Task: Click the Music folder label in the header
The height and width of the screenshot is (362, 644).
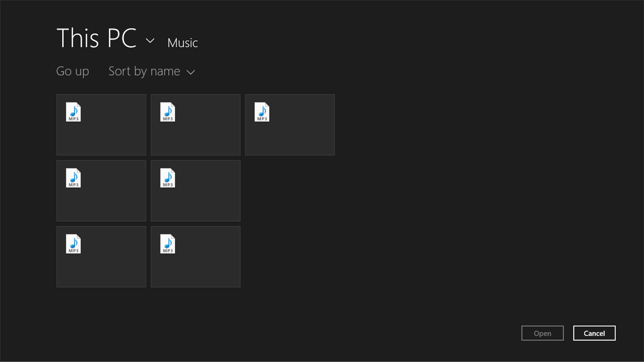Action: click(182, 43)
